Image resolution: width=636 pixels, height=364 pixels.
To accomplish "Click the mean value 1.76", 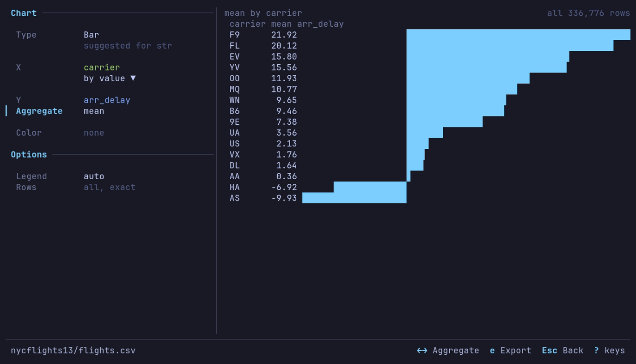I will (x=287, y=155).
